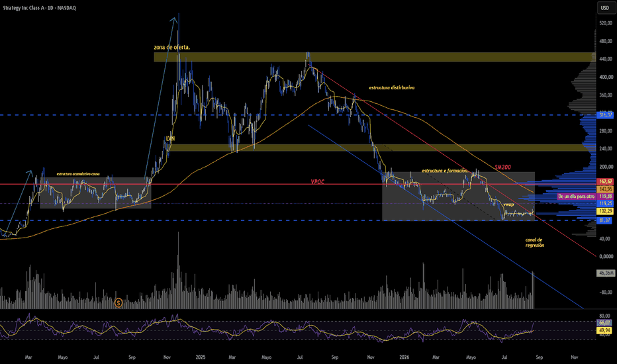The width and height of the screenshot is (617, 364).
Task: Select the 'LVN' label on the chart
Action: coord(170,139)
